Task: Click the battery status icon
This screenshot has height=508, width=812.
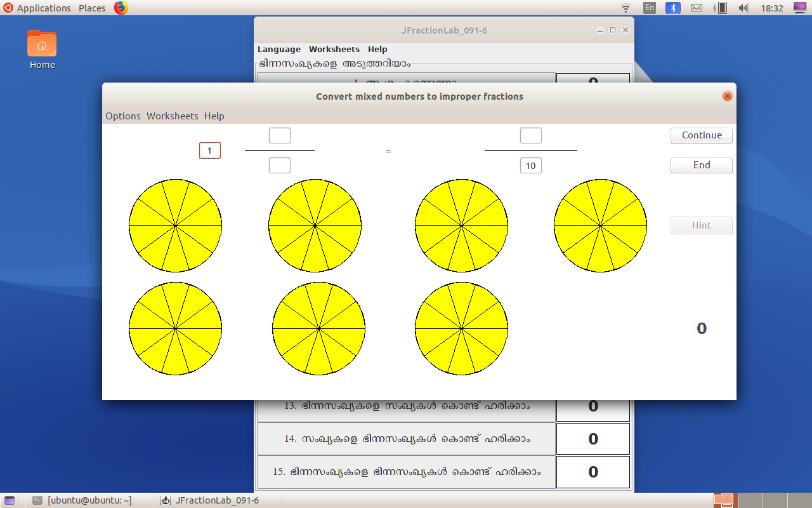Action: point(720,8)
